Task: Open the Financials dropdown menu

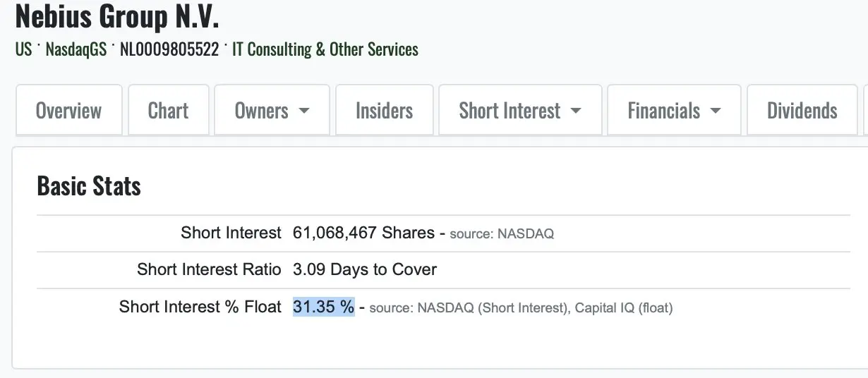Action: [674, 110]
